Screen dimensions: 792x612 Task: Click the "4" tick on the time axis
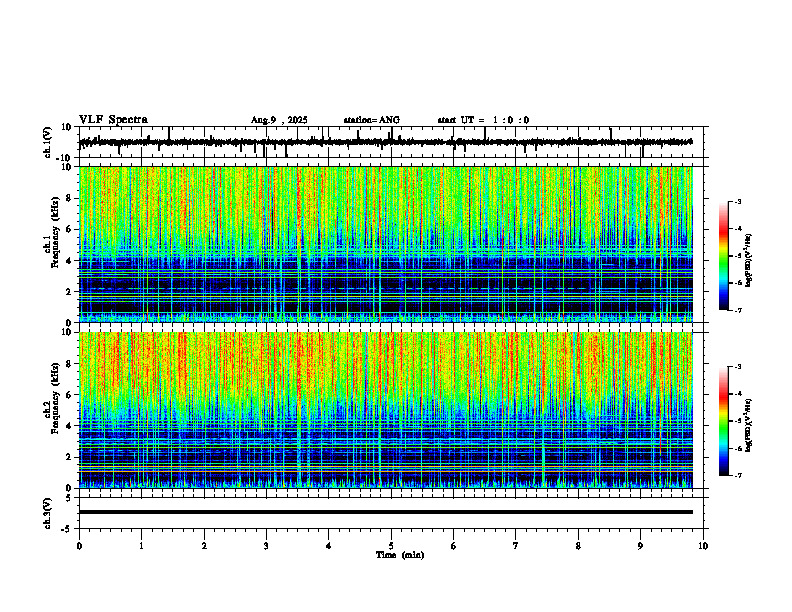coord(329,546)
